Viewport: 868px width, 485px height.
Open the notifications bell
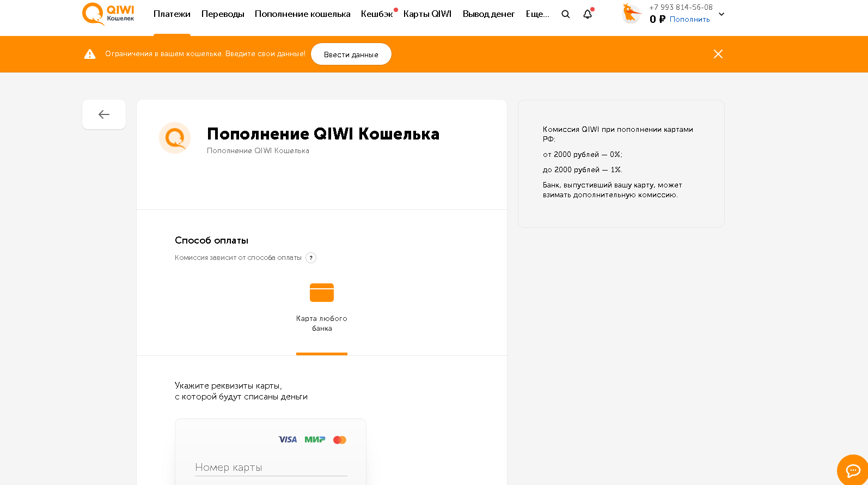588,14
